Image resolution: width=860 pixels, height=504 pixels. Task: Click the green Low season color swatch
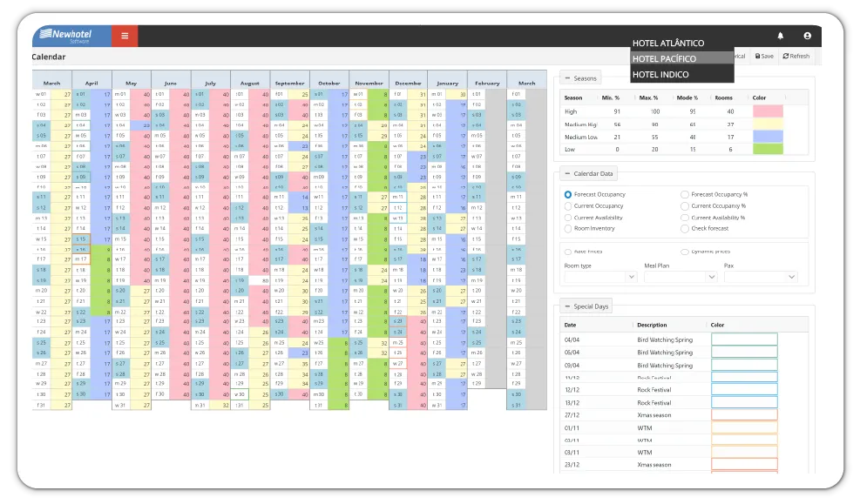coord(768,149)
